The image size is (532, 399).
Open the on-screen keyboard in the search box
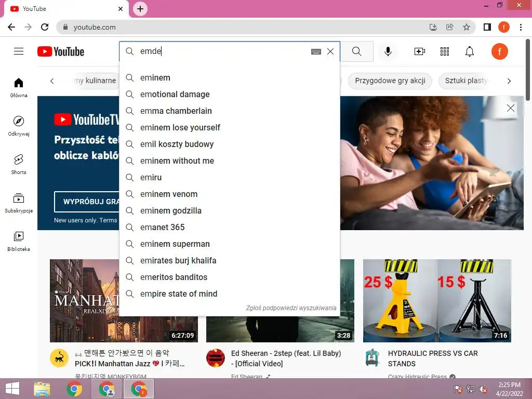pos(316,51)
